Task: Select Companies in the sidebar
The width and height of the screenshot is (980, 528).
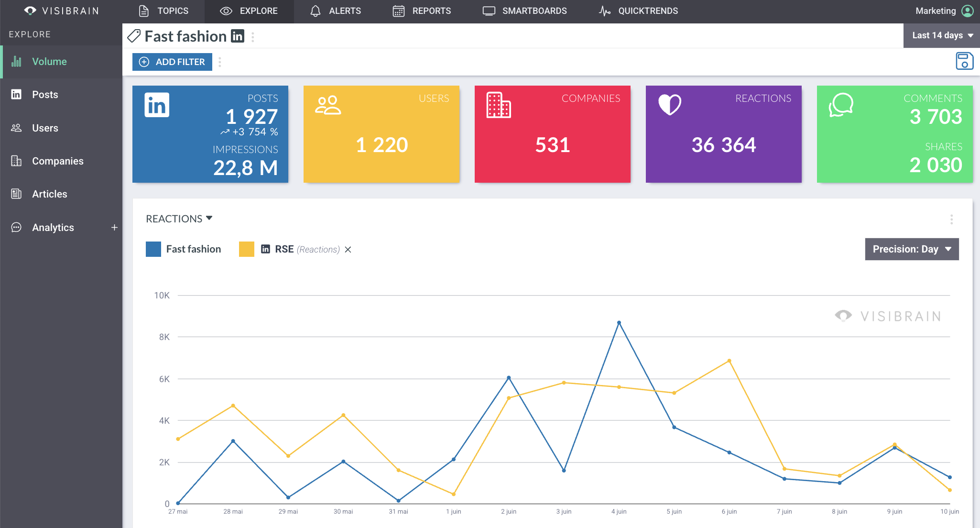Action: pos(61,161)
